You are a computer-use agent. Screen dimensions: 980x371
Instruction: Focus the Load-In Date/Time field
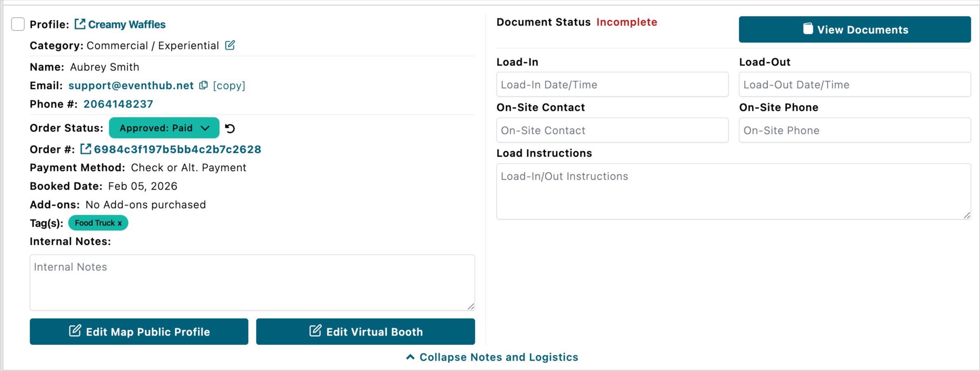612,85
